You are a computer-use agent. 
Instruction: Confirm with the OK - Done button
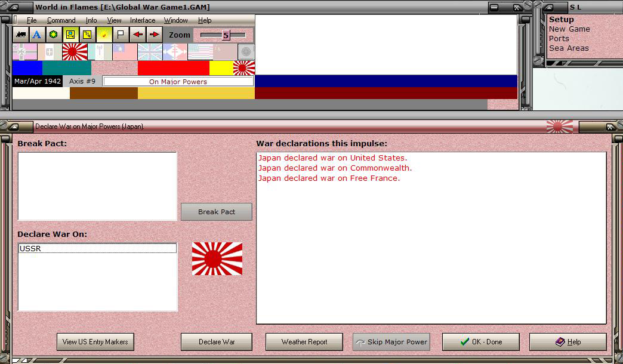[481, 342]
